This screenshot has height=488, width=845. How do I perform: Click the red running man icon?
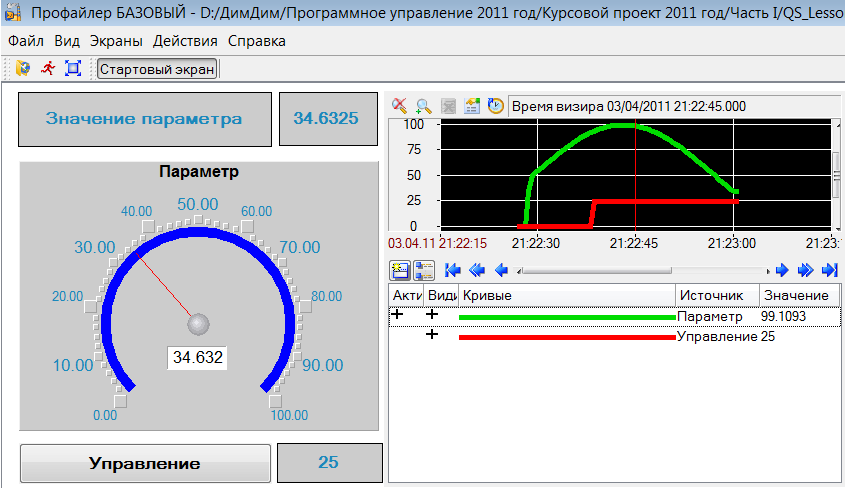click(48, 68)
